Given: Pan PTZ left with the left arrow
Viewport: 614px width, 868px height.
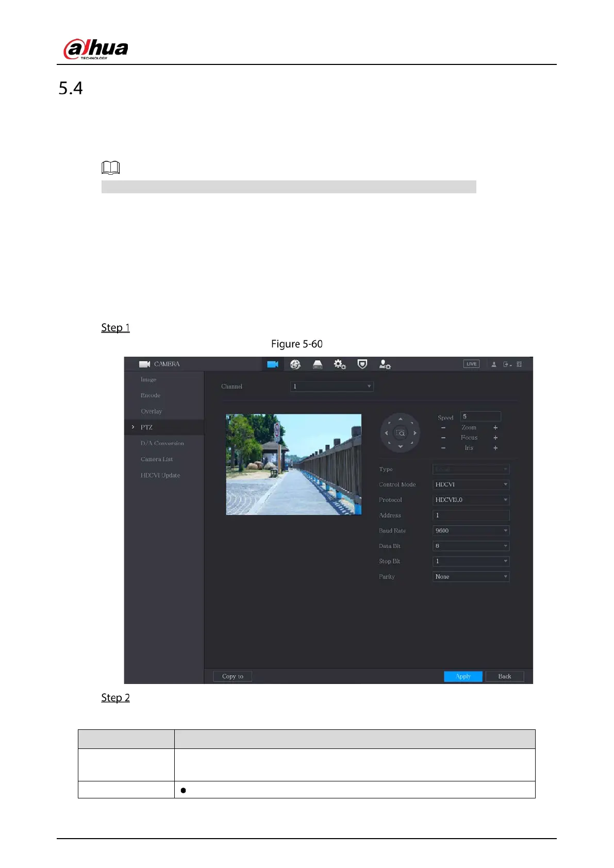Looking at the screenshot, I should point(386,433).
